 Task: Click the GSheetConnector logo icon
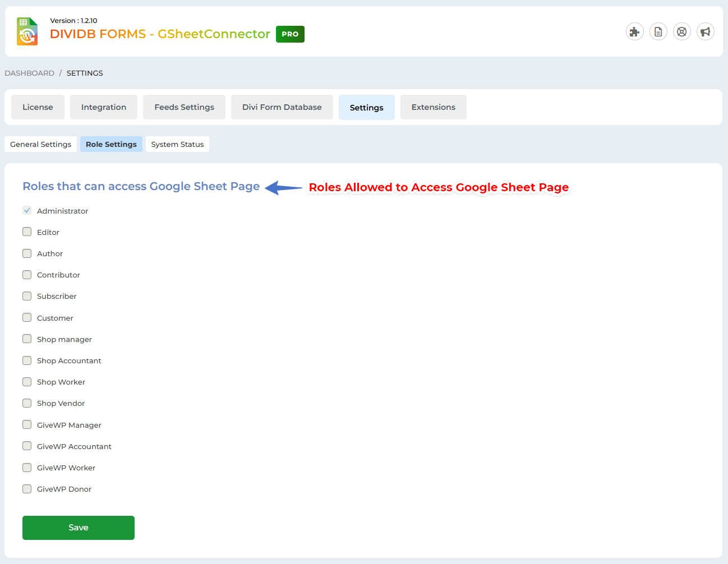(x=27, y=31)
